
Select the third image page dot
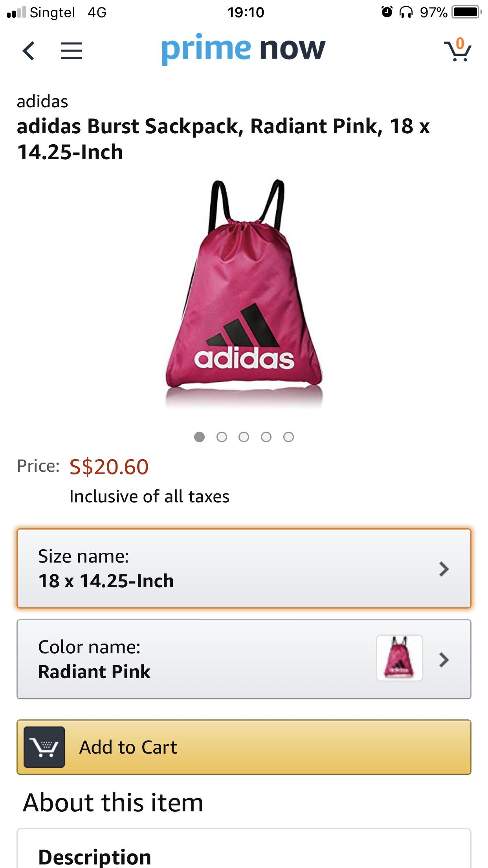click(x=244, y=437)
